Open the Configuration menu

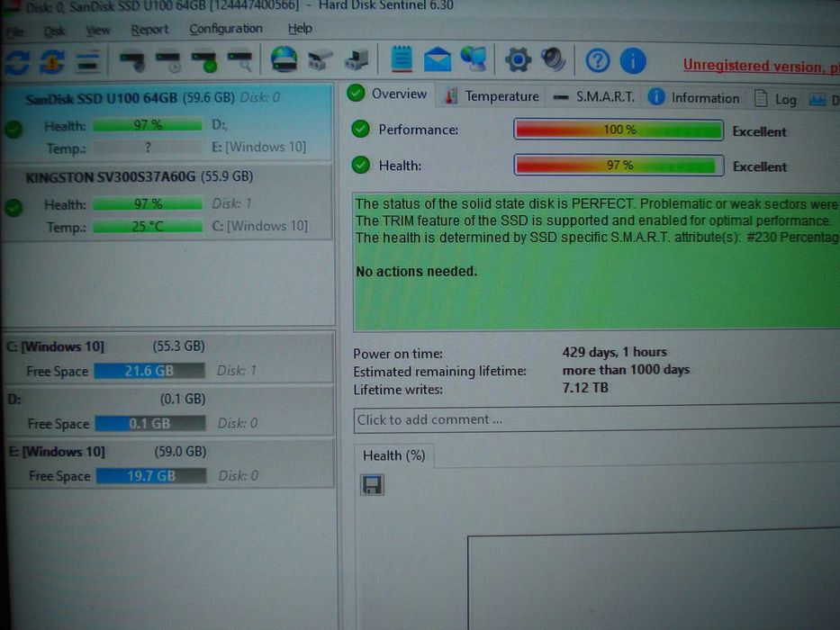(226, 29)
